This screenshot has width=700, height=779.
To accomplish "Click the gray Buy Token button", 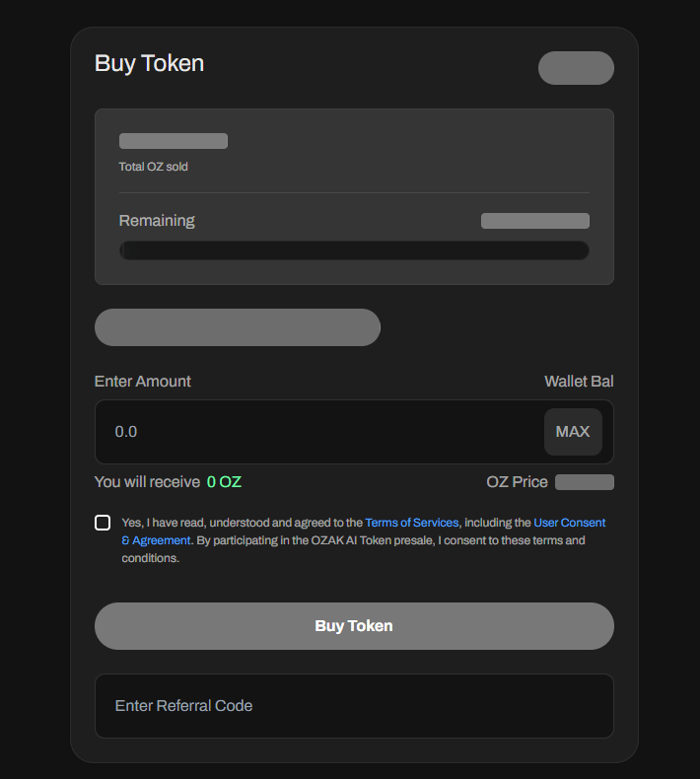I will [354, 626].
